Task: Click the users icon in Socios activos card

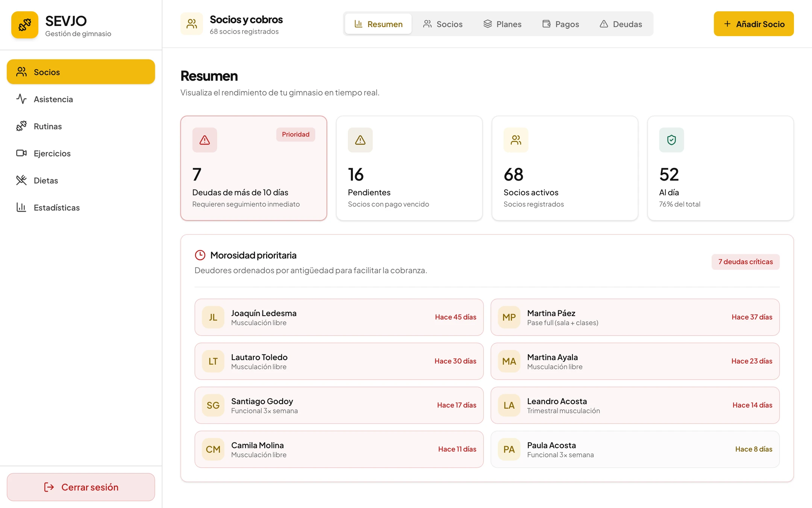Action: (516, 140)
